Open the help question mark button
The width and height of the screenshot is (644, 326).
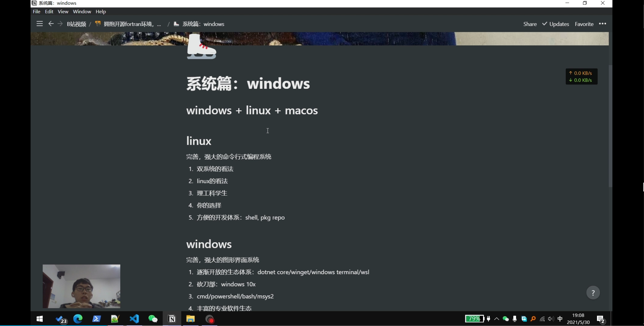593,293
